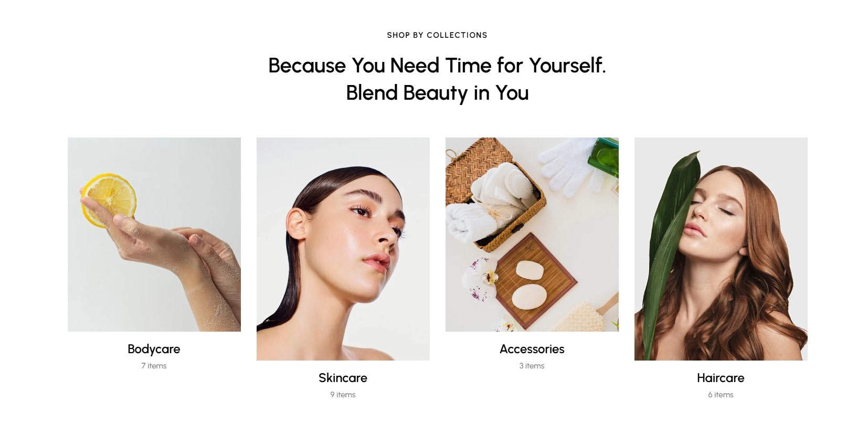Click the lemon slice in Bodycare photo

[108, 200]
